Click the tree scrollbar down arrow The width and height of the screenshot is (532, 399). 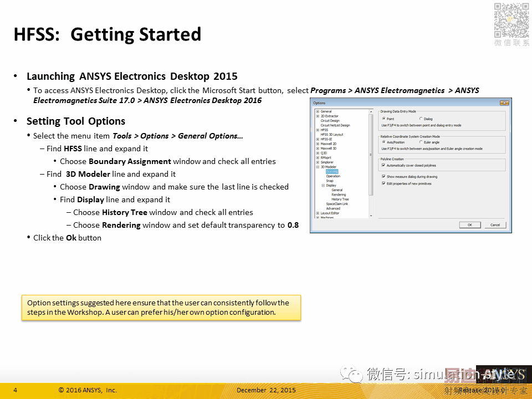point(371,216)
